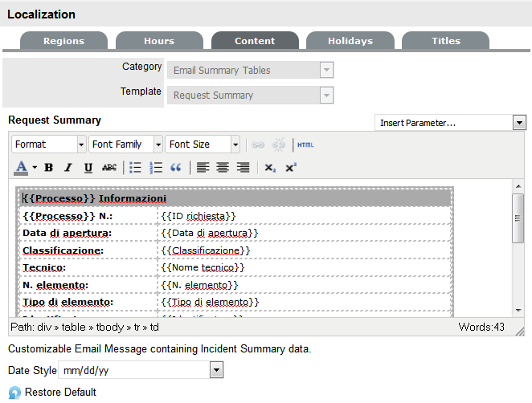Open HTML source editor
Viewport: 532px width, 403px height.
point(305,145)
